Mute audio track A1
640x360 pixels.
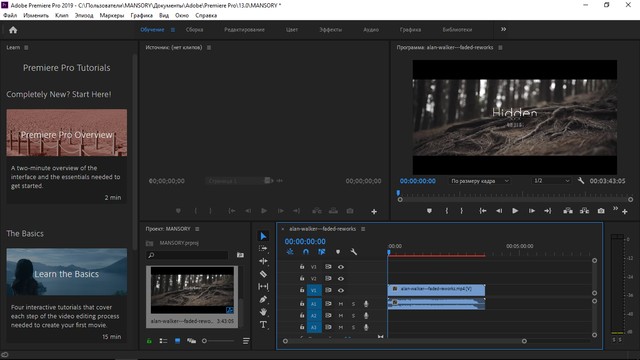coord(341,304)
